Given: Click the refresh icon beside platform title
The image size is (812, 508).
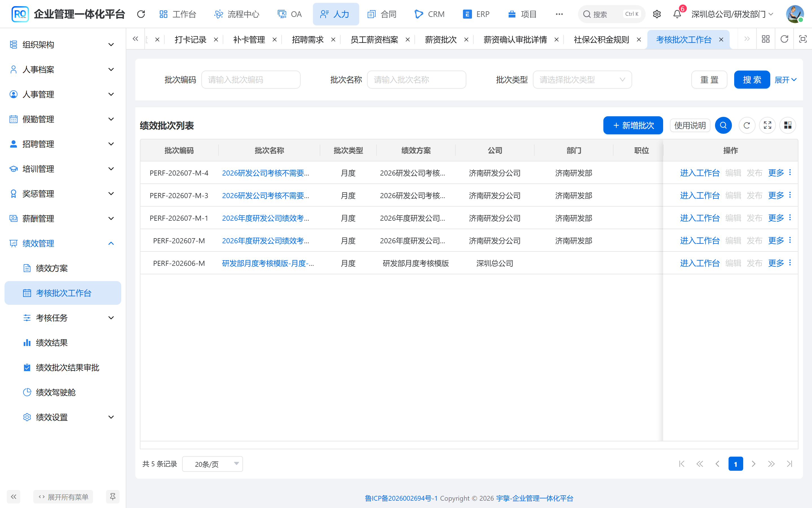Looking at the screenshot, I should click(x=141, y=14).
